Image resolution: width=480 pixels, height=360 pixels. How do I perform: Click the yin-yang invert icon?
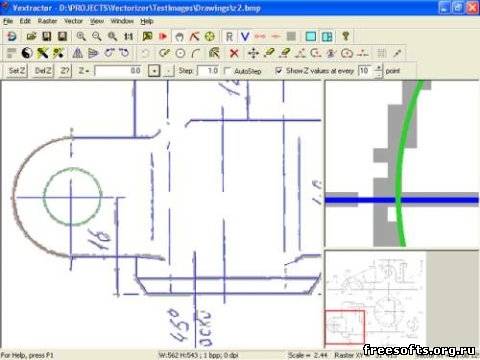(27, 53)
